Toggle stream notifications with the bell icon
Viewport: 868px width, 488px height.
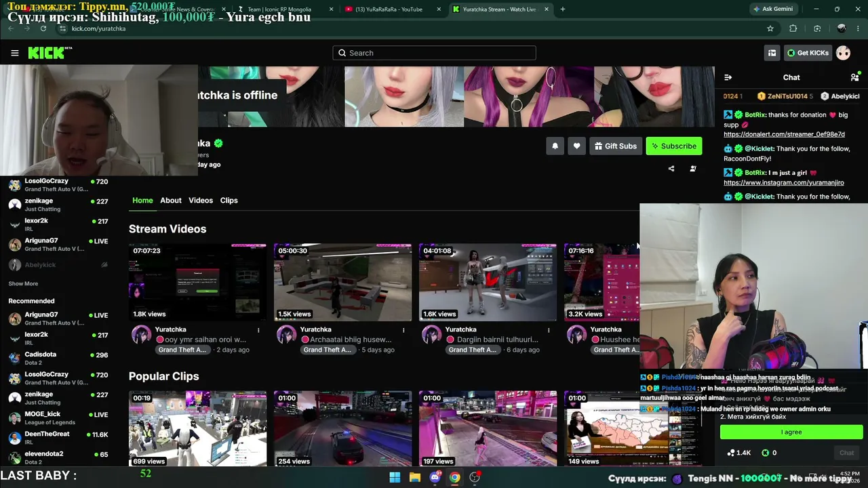pos(555,146)
